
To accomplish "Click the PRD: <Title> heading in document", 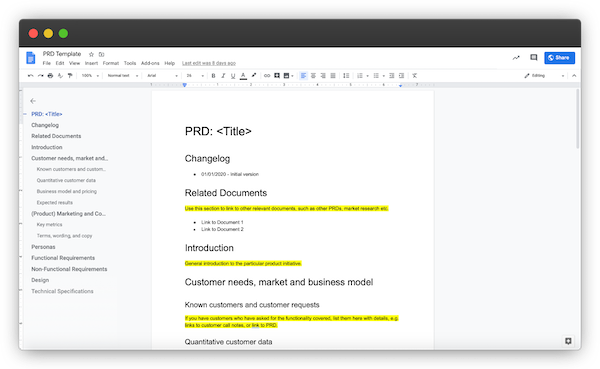I will pyautogui.click(x=218, y=131).
